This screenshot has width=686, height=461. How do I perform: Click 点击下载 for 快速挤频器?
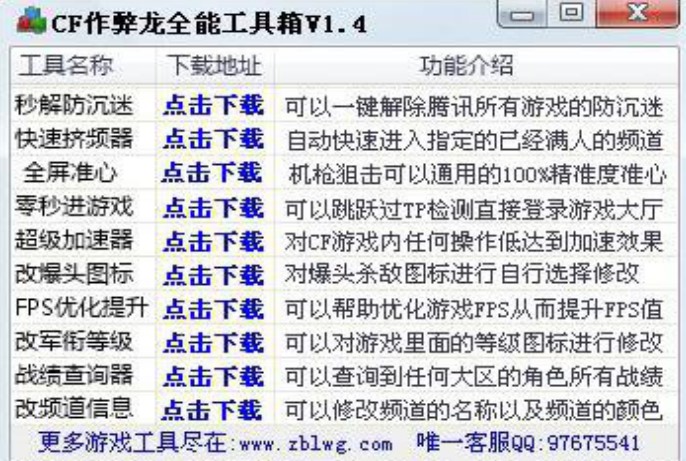214,139
